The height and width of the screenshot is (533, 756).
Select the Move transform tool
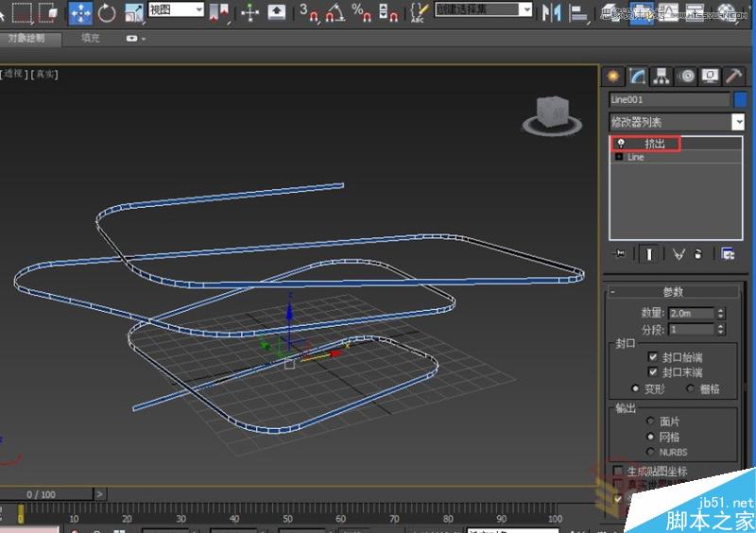(80, 12)
